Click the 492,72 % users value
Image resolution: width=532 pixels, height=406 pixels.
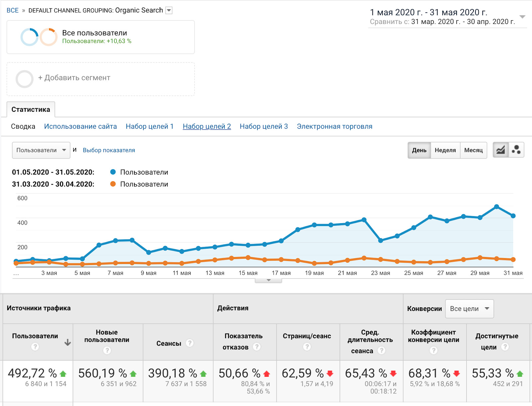pos(33,373)
